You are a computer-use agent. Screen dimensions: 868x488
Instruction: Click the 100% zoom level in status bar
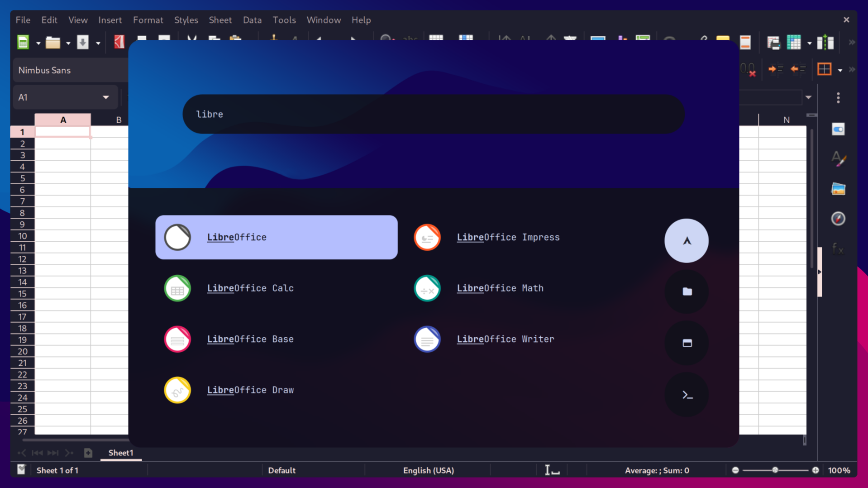[x=839, y=470]
